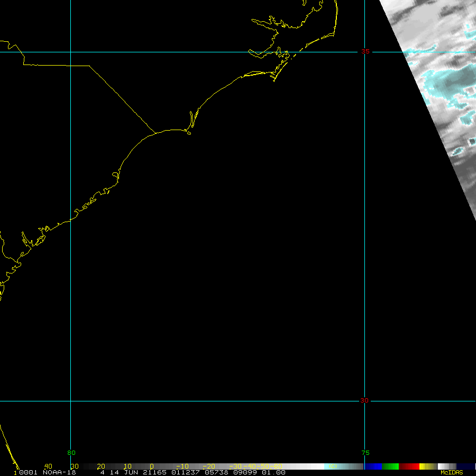Viewport: 476px width, 476px height.
Task: Pick the green segment of color bar
Action: [x=390, y=466]
